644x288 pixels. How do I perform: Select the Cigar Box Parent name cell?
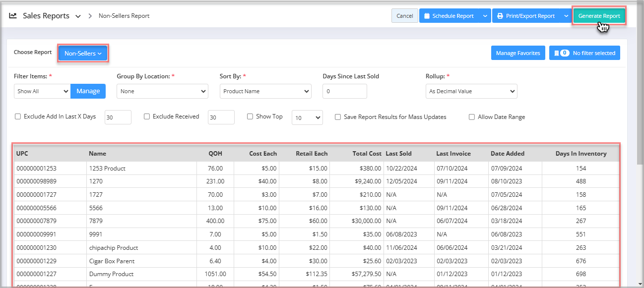[x=141, y=261]
